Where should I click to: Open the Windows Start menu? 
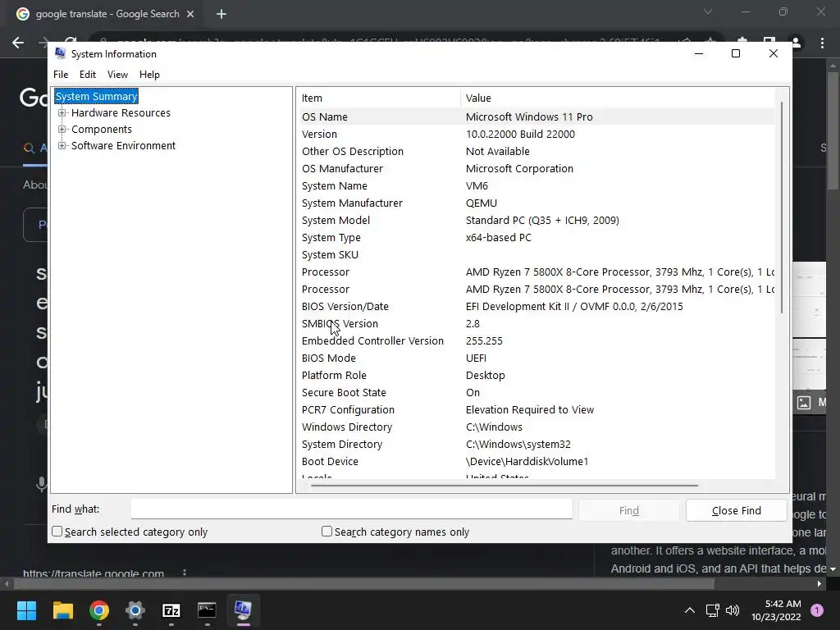pos(26,610)
